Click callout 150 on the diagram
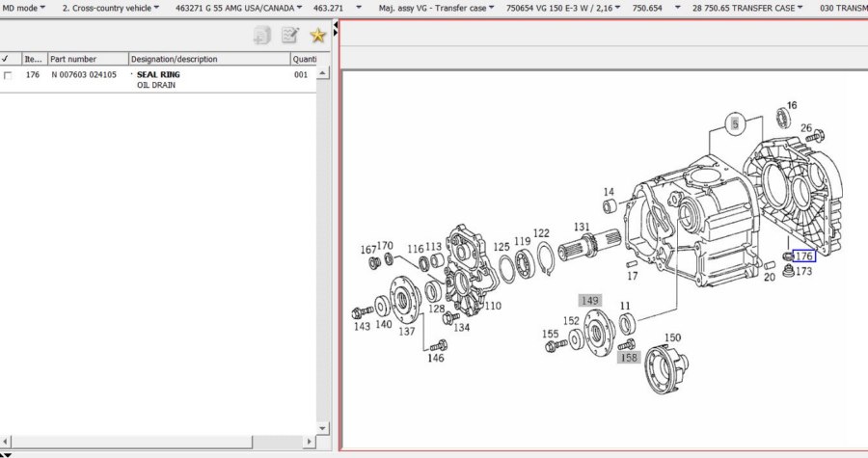Screen dimensions: 868x458 tap(672, 337)
